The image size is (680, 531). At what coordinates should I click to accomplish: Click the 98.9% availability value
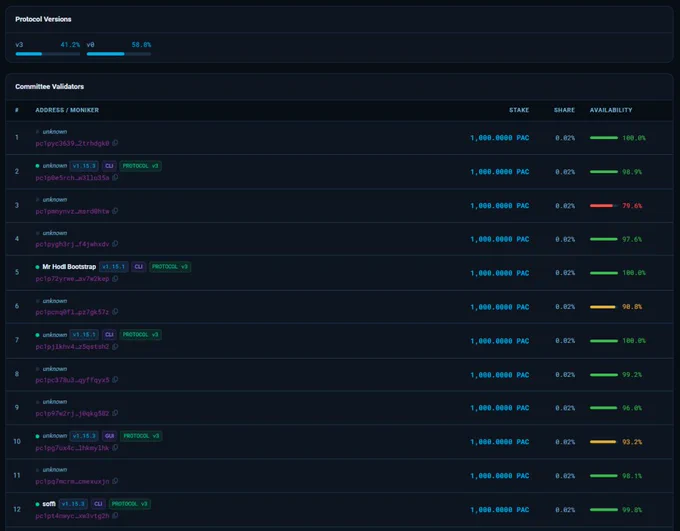pos(632,172)
